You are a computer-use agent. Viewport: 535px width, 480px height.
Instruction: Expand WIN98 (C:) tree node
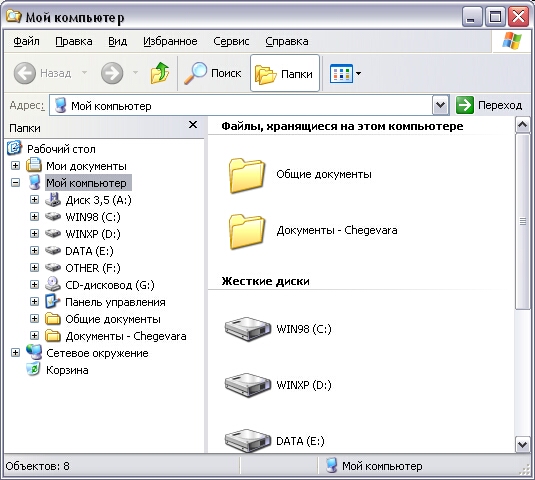click(34, 217)
